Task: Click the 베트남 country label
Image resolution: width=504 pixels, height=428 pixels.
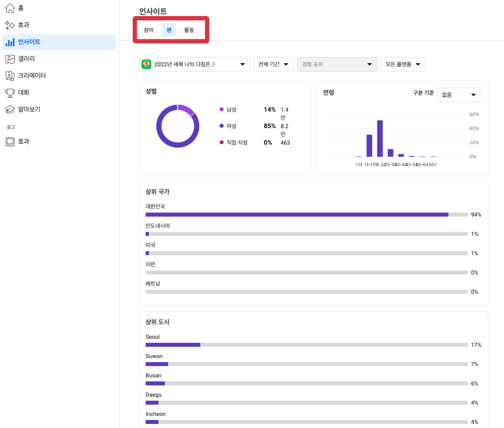Action: 153,284
